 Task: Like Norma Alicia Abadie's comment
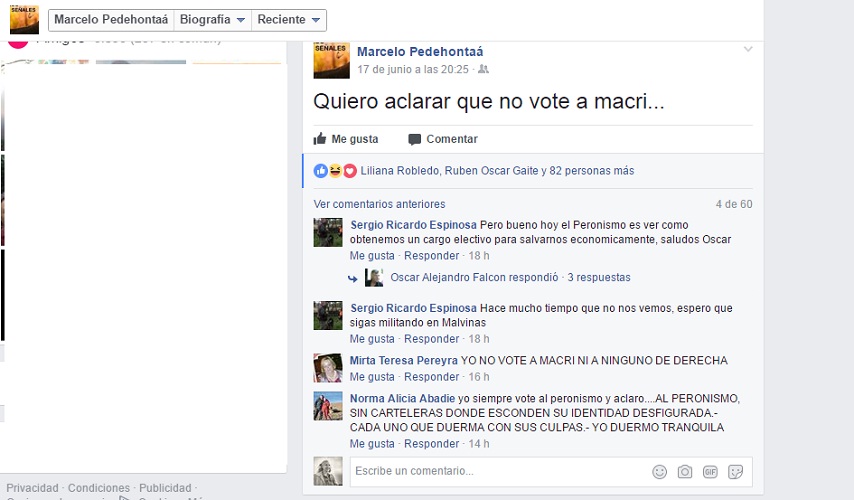372,444
